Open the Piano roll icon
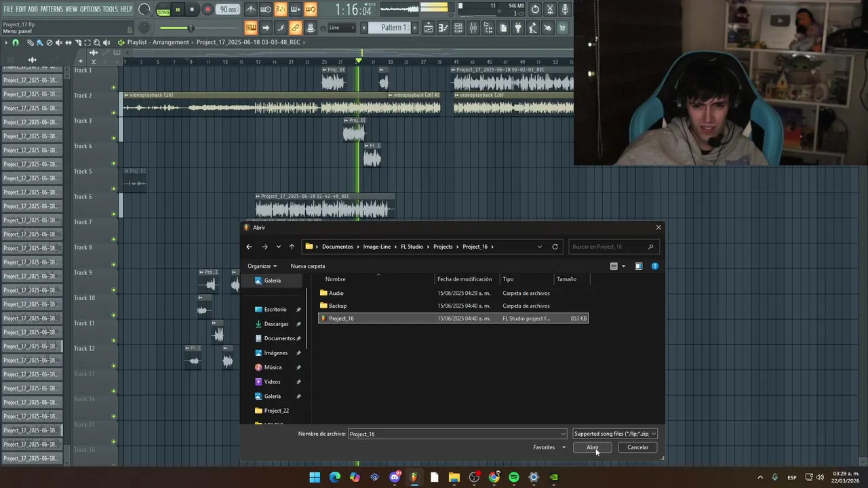Viewport: 868px width, 488px height. click(443, 28)
